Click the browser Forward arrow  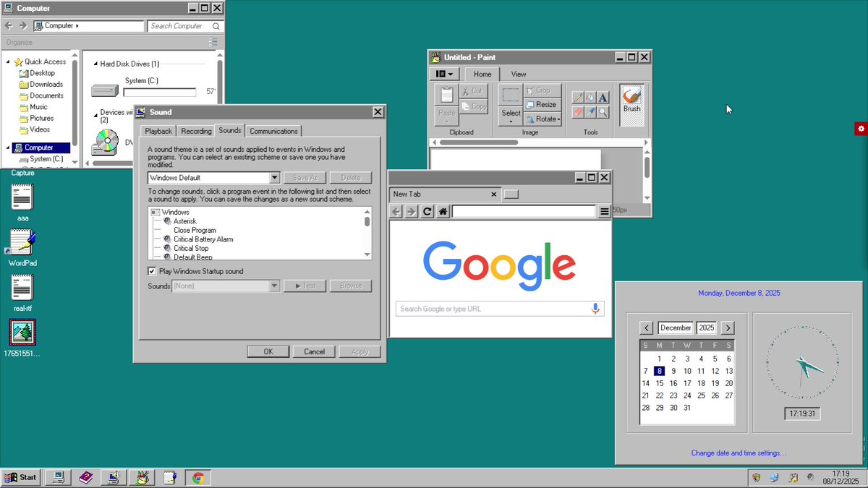(412, 211)
